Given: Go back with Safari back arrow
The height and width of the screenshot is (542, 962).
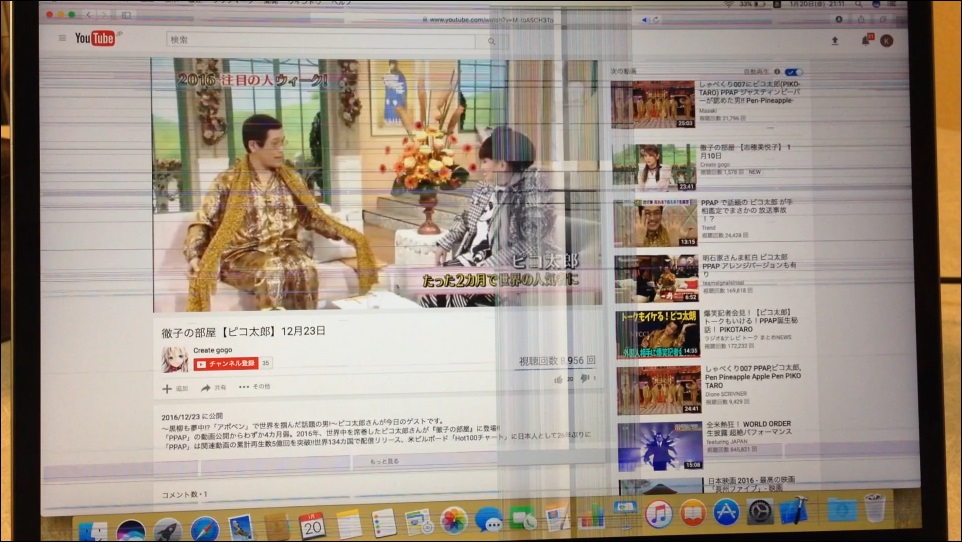Looking at the screenshot, I should [89, 14].
